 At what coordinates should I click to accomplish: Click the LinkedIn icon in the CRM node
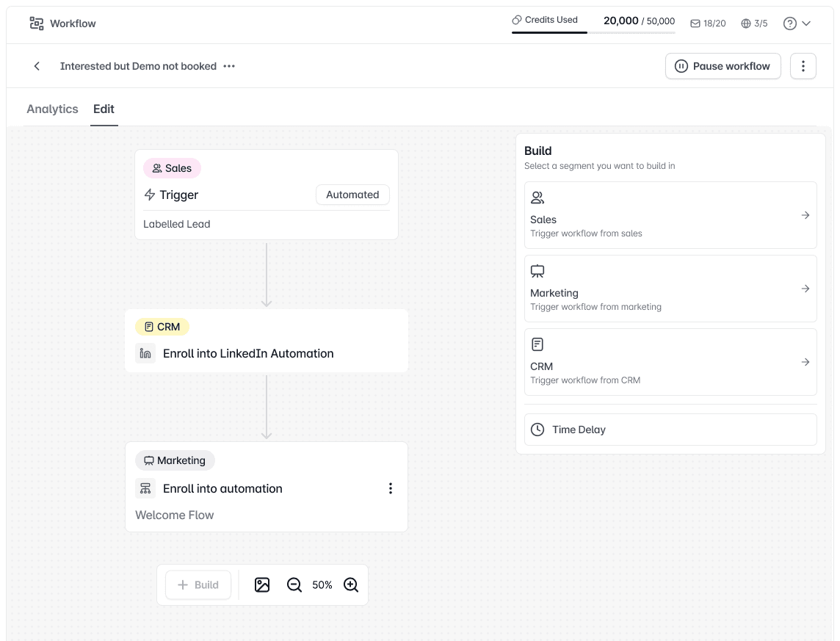coord(145,353)
